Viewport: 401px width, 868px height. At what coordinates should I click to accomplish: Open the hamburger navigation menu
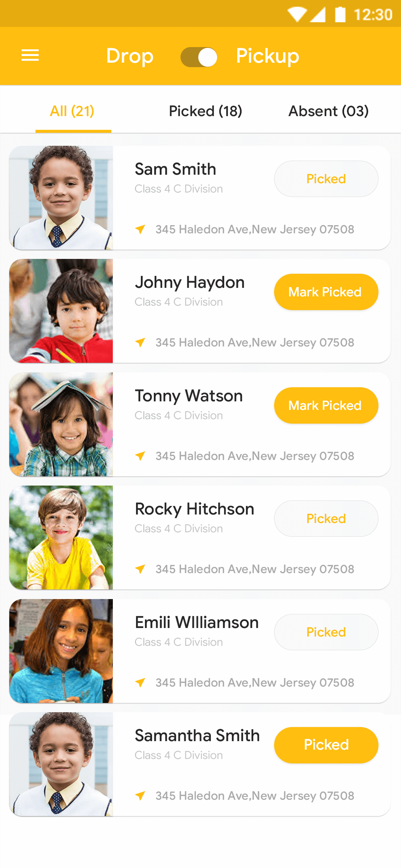30,56
